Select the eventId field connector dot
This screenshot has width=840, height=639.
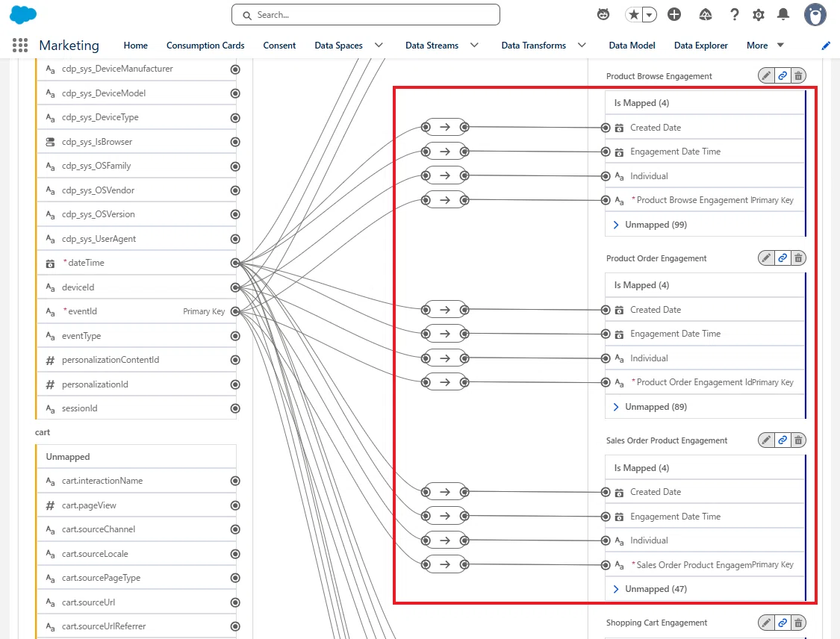pos(235,312)
